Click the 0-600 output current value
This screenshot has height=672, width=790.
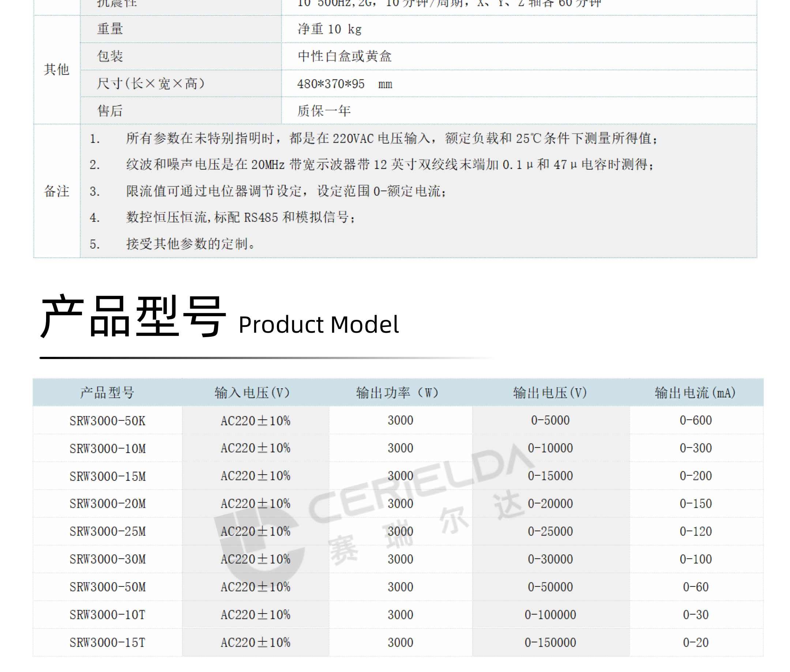click(696, 420)
